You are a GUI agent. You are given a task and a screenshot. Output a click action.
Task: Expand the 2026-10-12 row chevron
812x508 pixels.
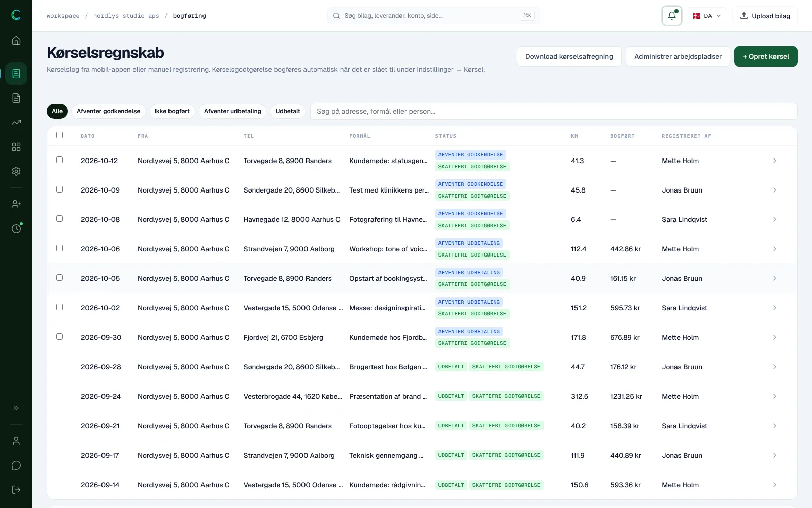(775, 161)
